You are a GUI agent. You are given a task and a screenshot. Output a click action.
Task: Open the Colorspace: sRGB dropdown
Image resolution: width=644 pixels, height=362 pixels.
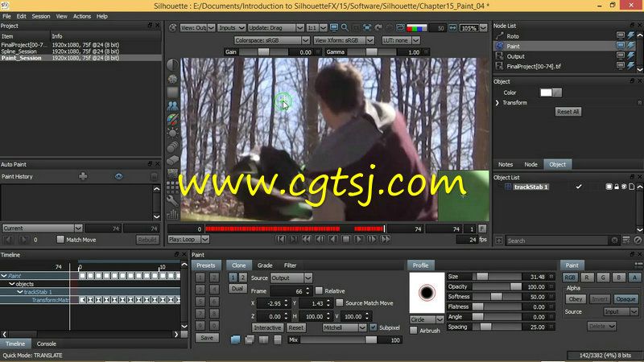[271, 40]
